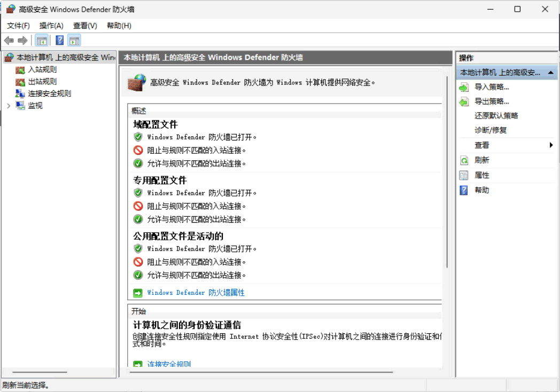This screenshot has height=392, width=560.
Task: Expand the 监视 tree node
Action: 9,106
